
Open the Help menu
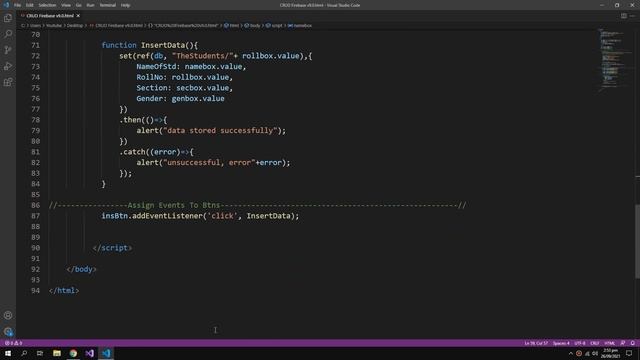pyautogui.click(x=126, y=5)
